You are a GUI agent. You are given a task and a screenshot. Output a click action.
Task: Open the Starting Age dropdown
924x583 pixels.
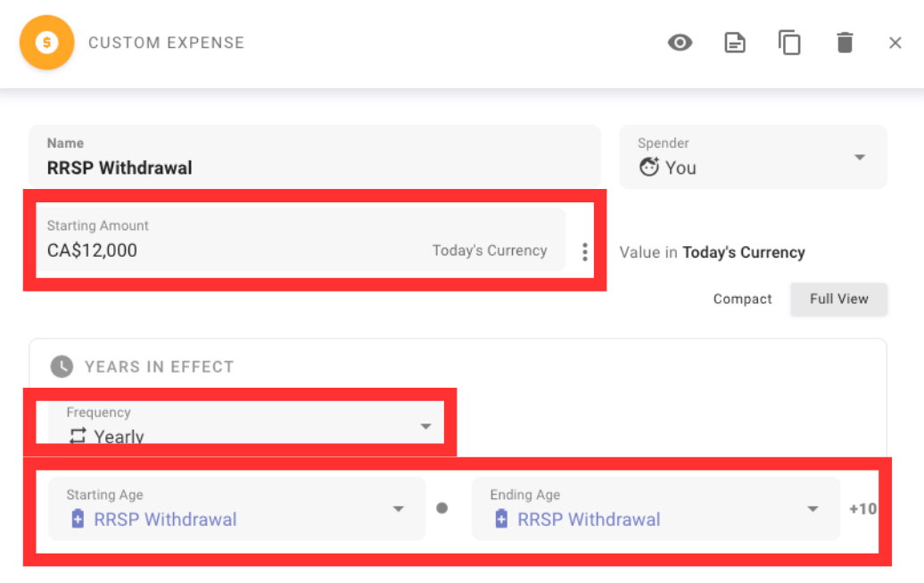(x=398, y=508)
